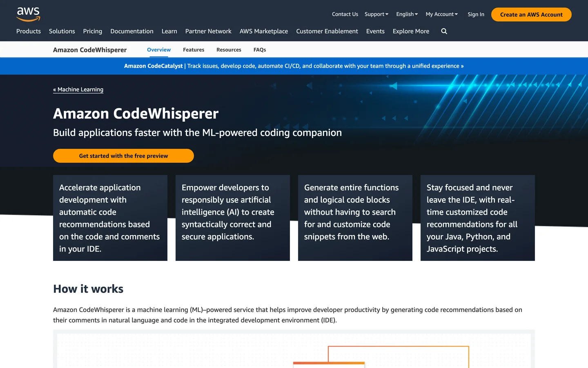Go to AWS Marketplace

(264, 31)
